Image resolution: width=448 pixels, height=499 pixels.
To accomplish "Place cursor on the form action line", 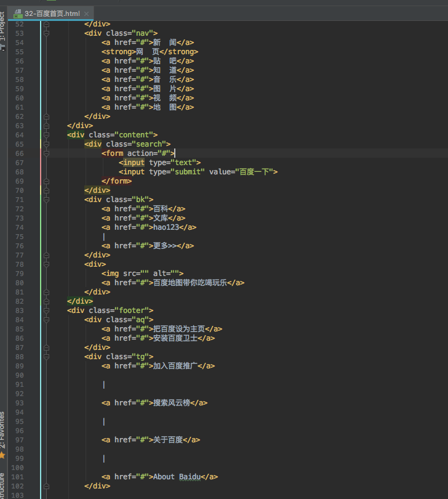I will point(138,153).
